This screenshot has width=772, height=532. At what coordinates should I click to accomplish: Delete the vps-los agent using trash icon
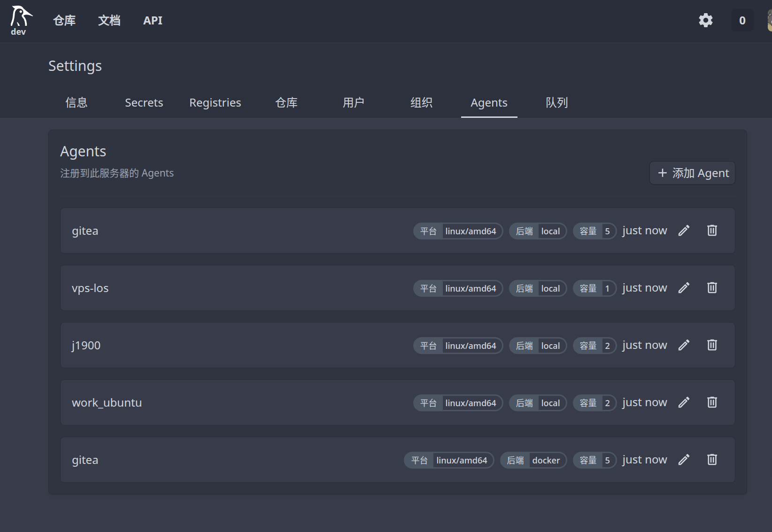point(712,288)
